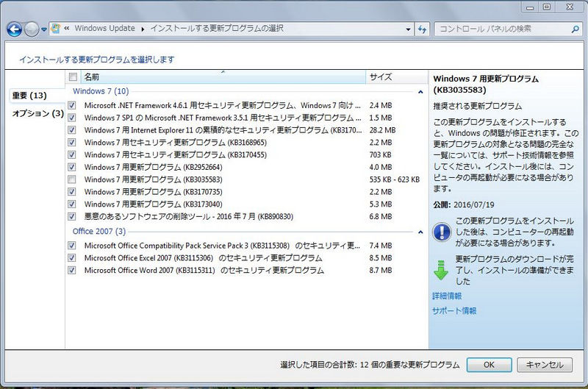The height and width of the screenshot is (389, 588).
Task: Uncheck the malicious software removal tool KB890830
Action: pyautogui.click(x=72, y=216)
